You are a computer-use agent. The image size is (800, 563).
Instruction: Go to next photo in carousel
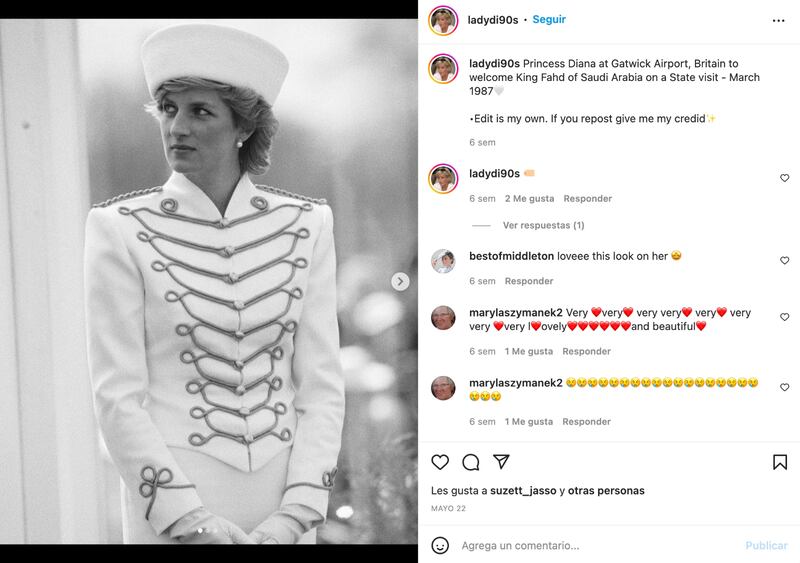400,282
